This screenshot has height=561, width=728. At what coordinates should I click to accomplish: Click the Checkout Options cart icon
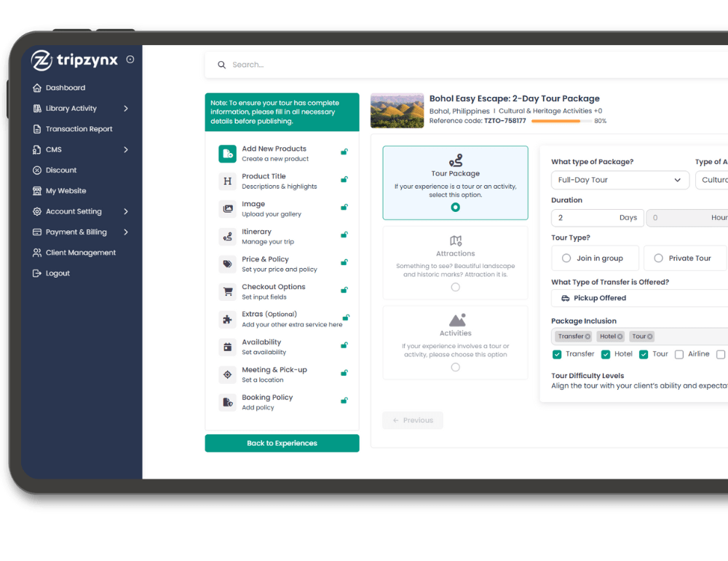tap(227, 292)
